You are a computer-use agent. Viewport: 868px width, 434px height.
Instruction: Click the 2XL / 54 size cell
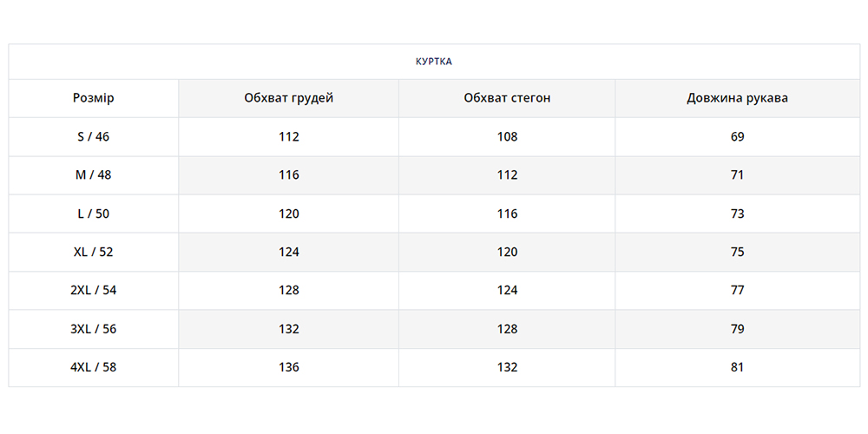[x=94, y=290]
